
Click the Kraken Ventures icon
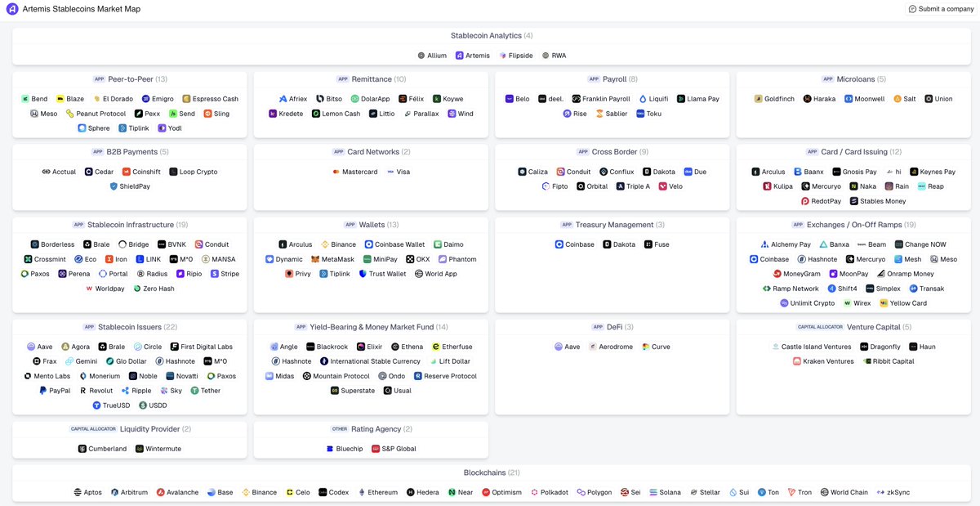pos(797,361)
